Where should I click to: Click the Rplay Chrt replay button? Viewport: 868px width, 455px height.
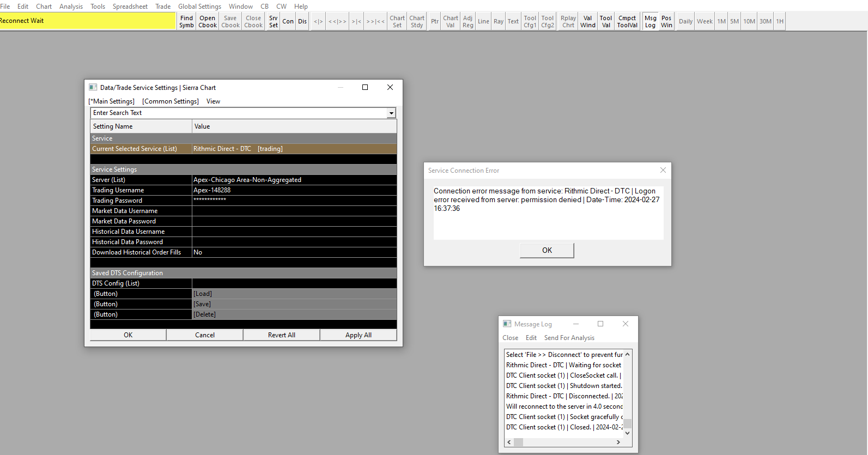pos(568,21)
